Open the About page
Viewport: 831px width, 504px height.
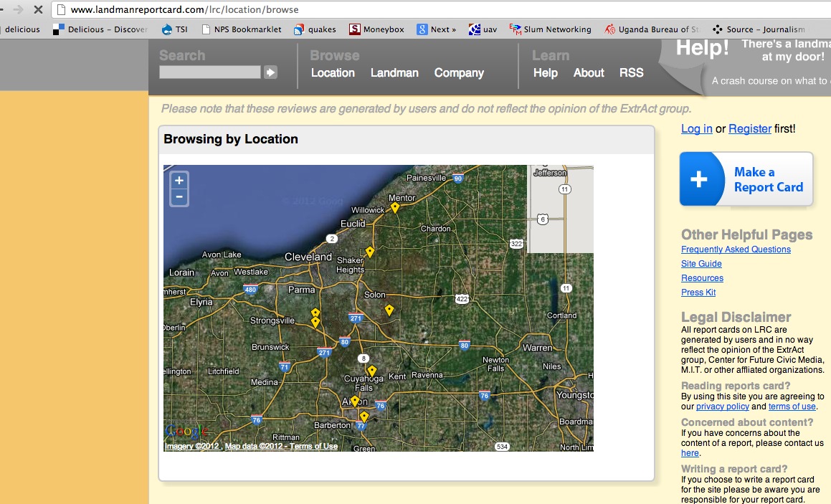click(x=589, y=72)
